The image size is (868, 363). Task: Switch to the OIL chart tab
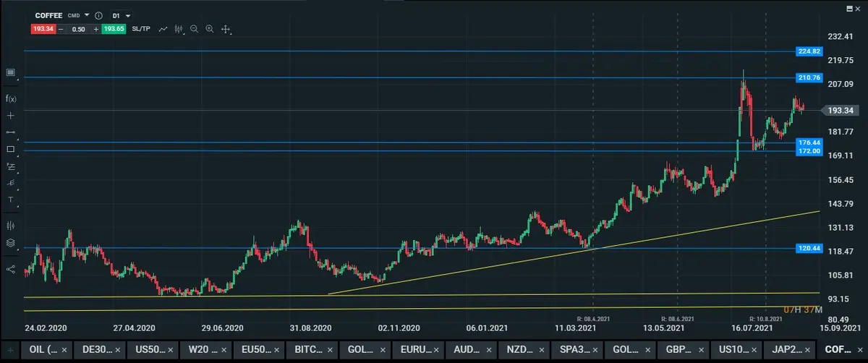pos(43,349)
